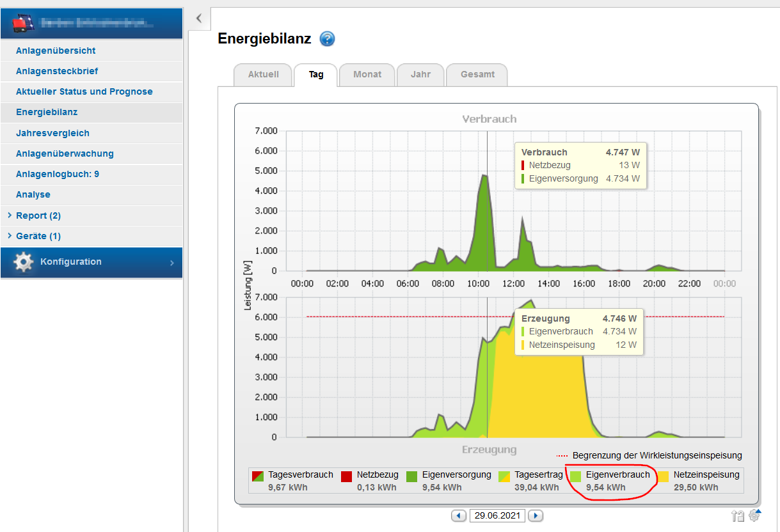Toggle Eigenverbrauch legend entry
The image size is (780, 532).
coord(610,481)
